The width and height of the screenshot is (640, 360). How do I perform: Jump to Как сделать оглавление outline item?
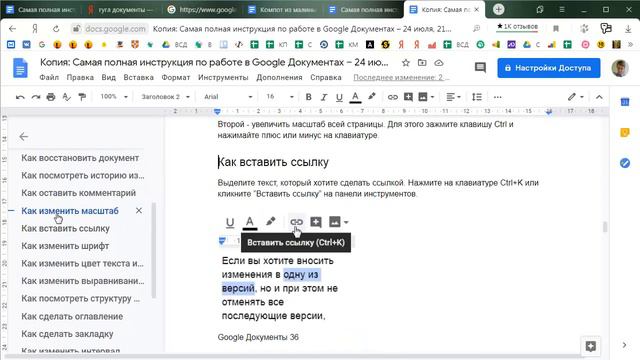point(72,316)
